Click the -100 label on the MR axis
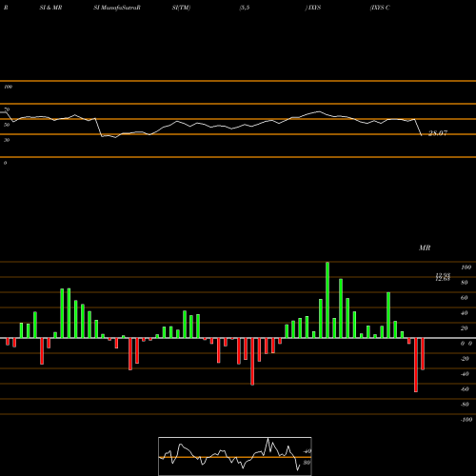The height and width of the screenshot is (476, 476). coord(466,420)
